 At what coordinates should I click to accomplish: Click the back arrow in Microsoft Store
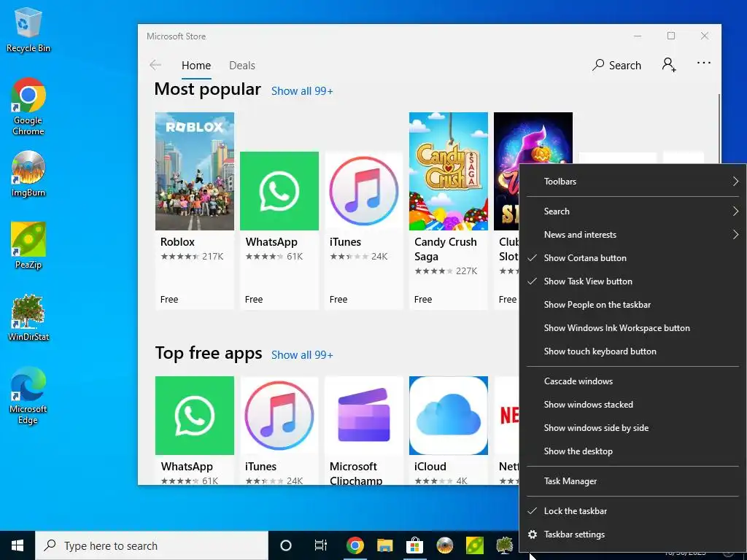(x=155, y=65)
